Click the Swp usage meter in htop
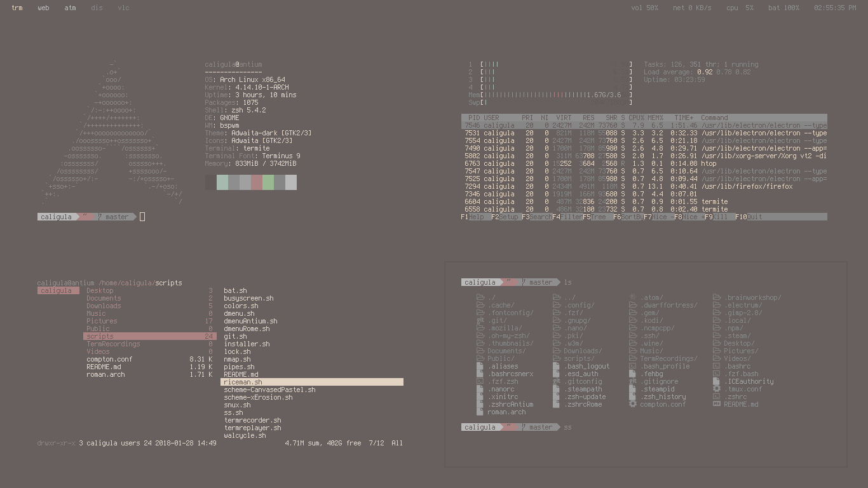This screenshot has width=868, height=488. [x=550, y=102]
